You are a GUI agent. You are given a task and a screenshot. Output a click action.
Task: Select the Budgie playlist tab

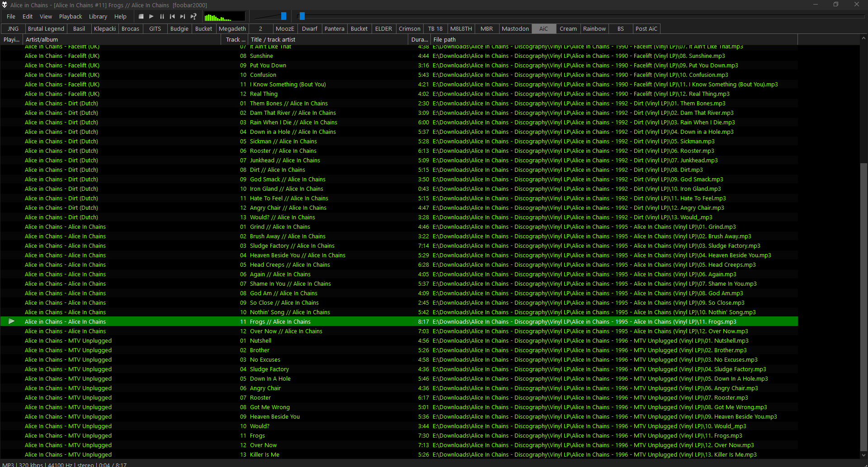point(179,29)
